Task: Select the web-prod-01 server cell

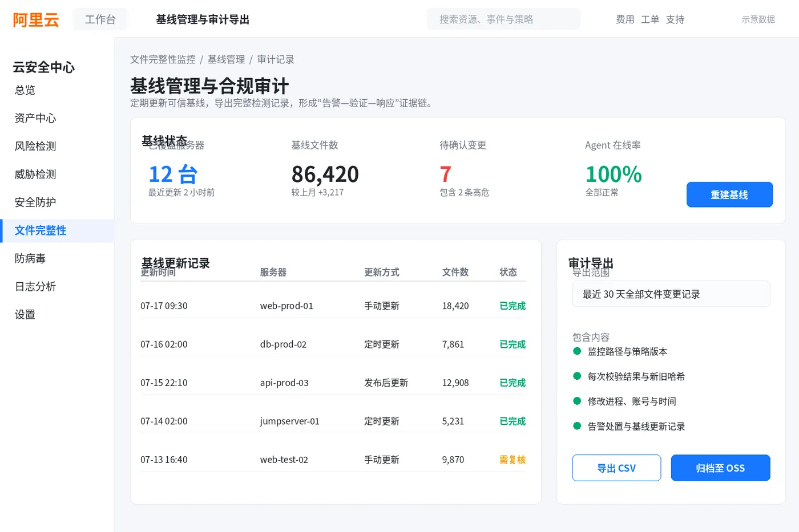Action: [x=286, y=306]
